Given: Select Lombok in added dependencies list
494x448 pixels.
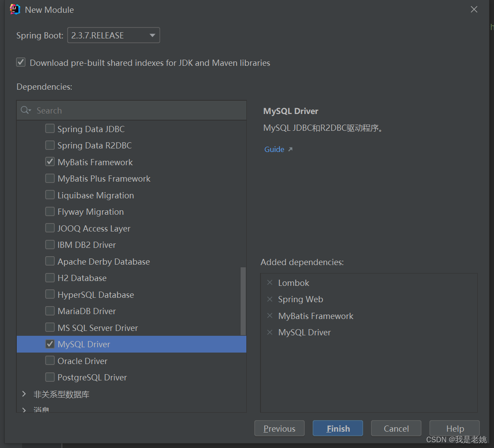Looking at the screenshot, I should (293, 283).
